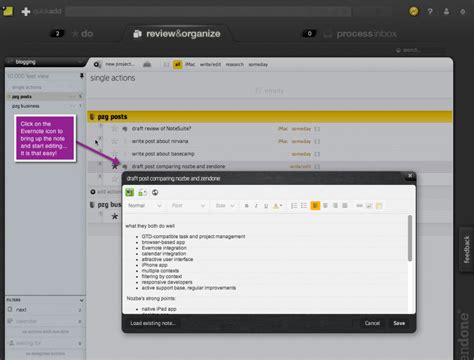Insert a numbered list
The width and height of the screenshot is (474, 360).
tap(294, 206)
